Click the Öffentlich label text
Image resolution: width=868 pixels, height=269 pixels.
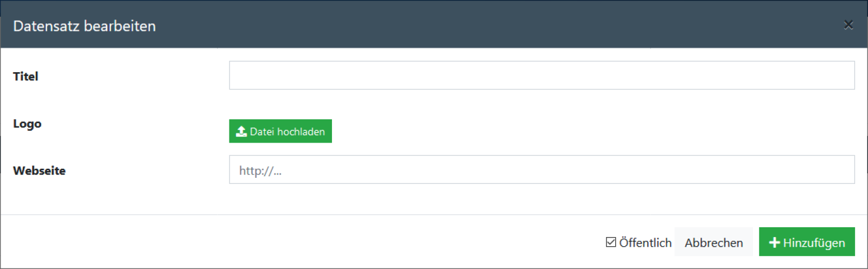tap(645, 242)
